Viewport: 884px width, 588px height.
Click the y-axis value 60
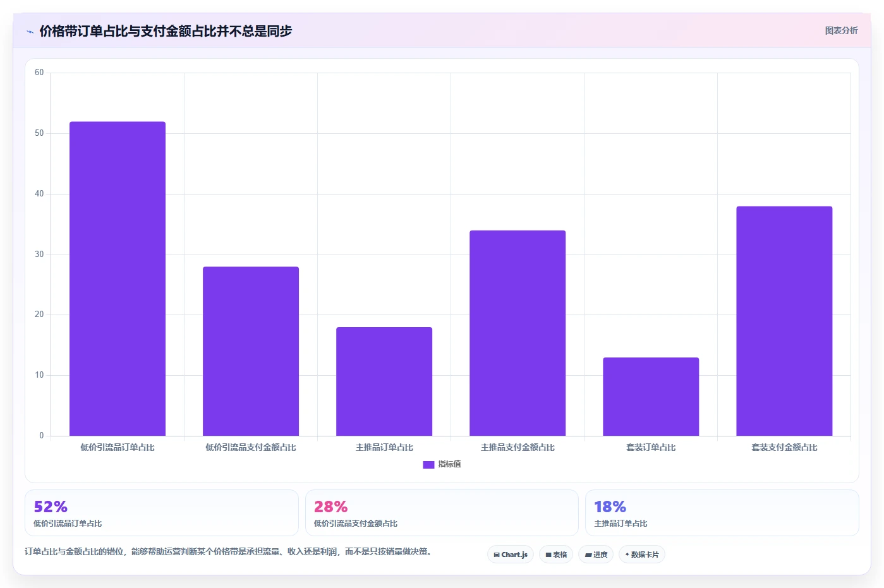point(39,73)
